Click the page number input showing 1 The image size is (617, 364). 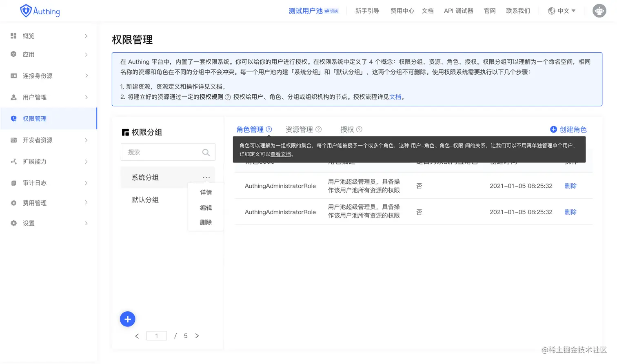click(157, 336)
